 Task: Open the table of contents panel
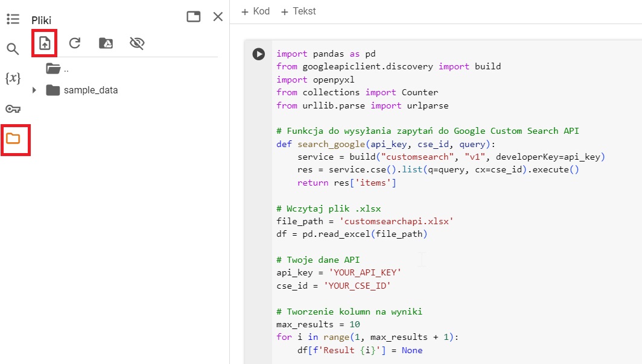13,19
